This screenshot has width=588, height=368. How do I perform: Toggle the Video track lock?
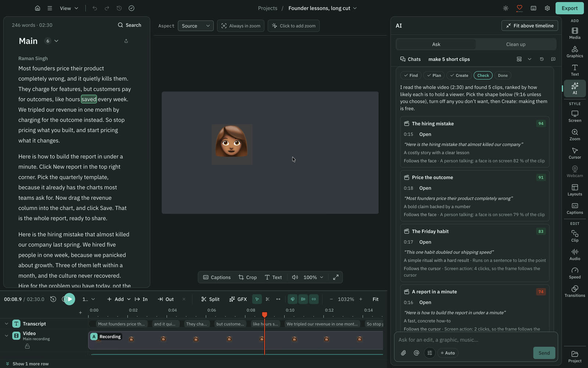pyautogui.click(x=27, y=346)
